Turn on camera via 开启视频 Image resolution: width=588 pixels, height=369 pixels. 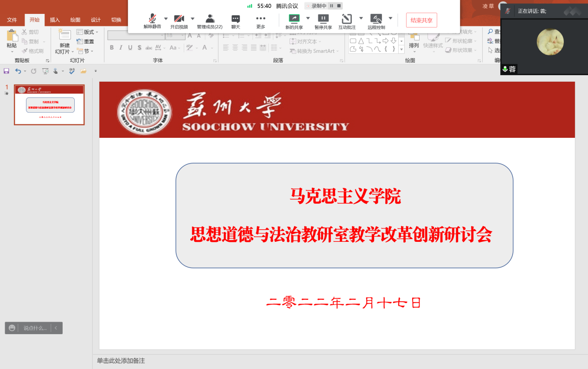pyautogui.click(x=179, y=19)
